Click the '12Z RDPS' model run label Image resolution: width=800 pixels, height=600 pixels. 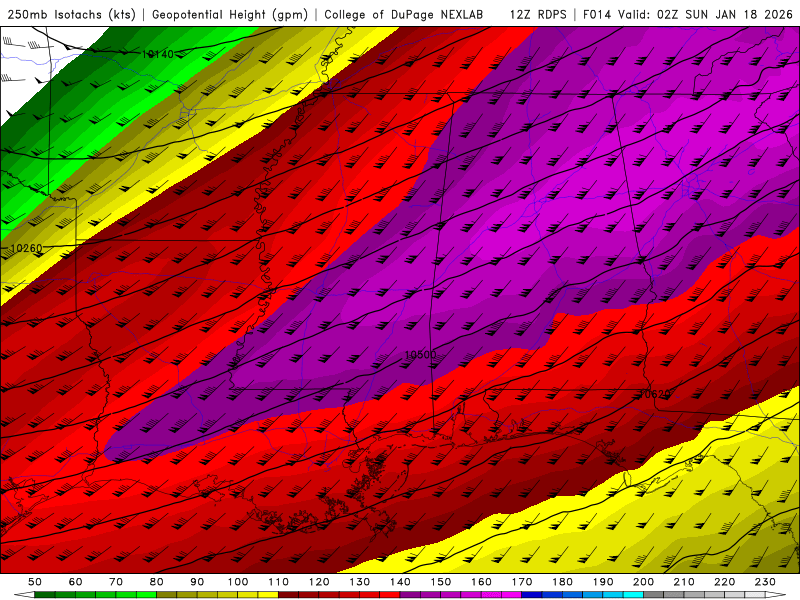(x=538, y=14)
